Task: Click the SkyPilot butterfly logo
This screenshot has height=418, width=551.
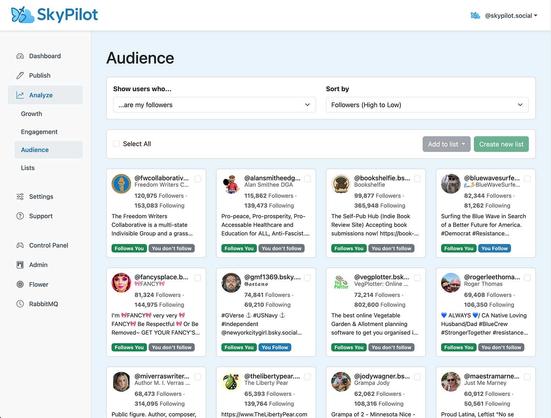Action: (22, 15)
